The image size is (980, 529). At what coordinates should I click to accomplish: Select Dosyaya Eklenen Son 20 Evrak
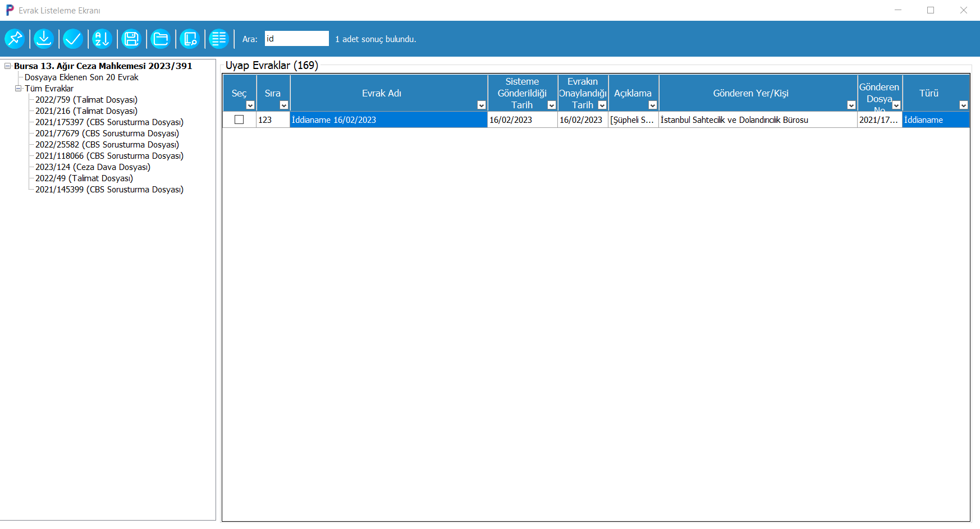[81, 77]
